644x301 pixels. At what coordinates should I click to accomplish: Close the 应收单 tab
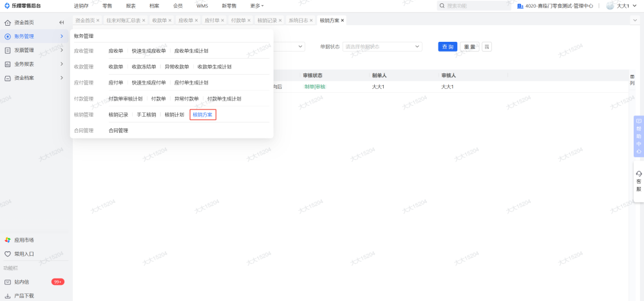coord(196,20)
